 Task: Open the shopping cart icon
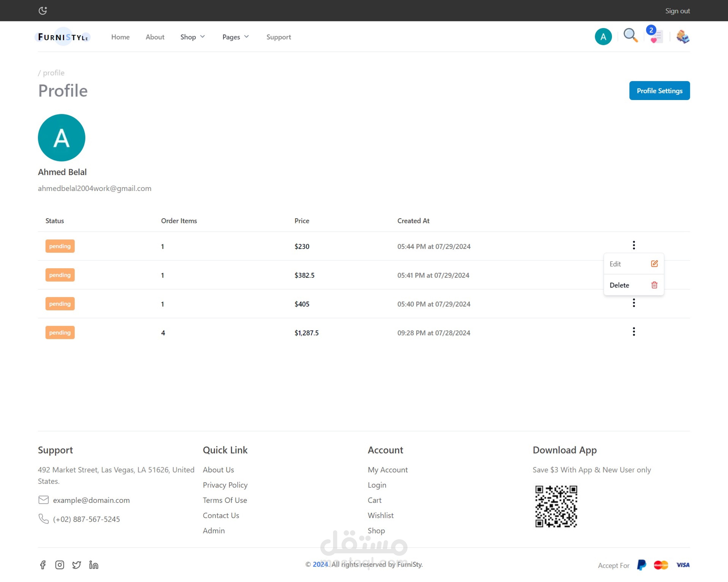(682, 36)
